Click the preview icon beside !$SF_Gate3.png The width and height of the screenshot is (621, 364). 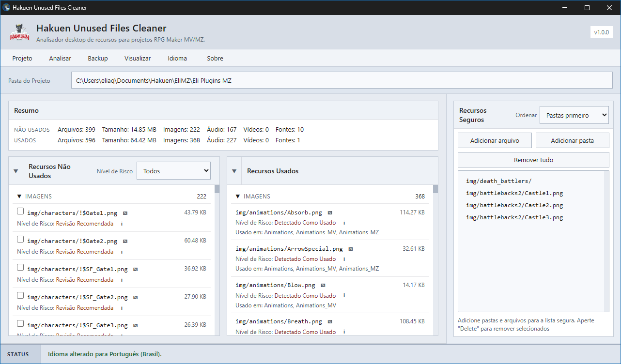tap(136, 325)
